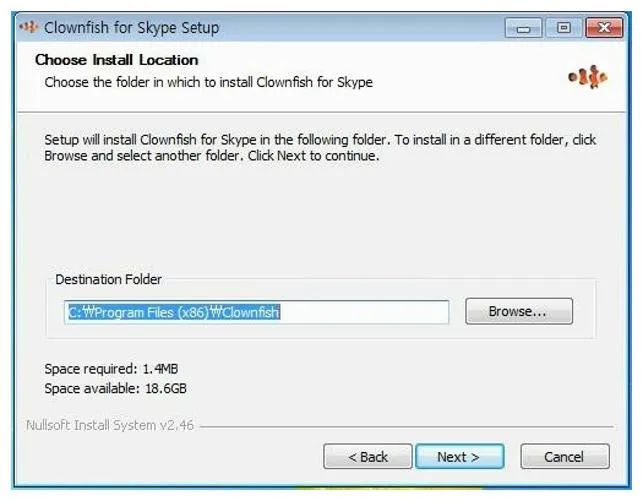Click the "Destination Folder" group label
Viewport: 643px width, 501px height.
coord(108,279)
